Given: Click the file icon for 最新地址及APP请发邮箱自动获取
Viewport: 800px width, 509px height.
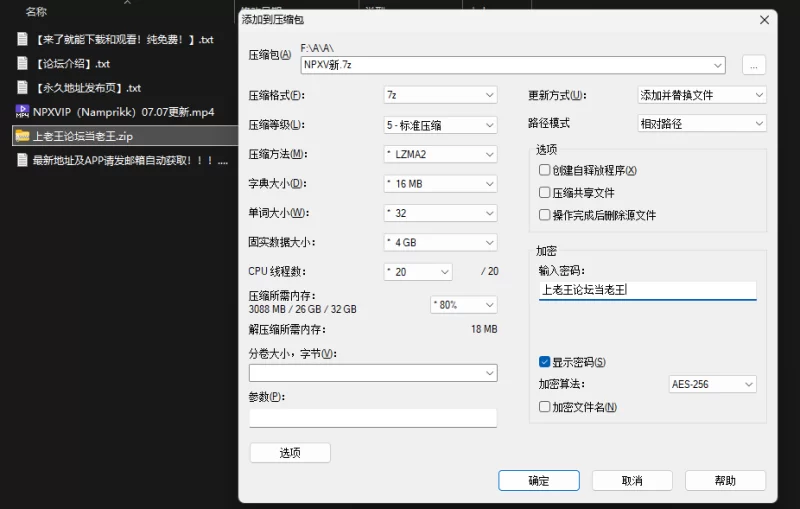Looking at the screenshot, I should [22, 160].
